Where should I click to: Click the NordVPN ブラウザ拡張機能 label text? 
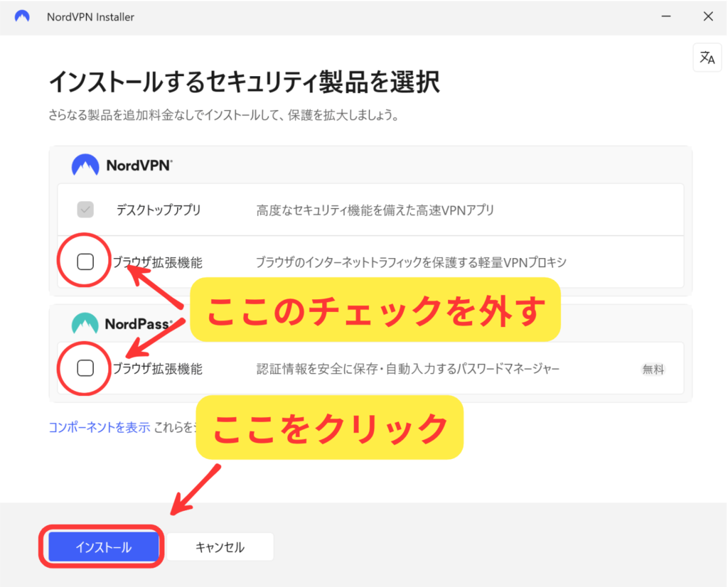click(x=158, y=262)
